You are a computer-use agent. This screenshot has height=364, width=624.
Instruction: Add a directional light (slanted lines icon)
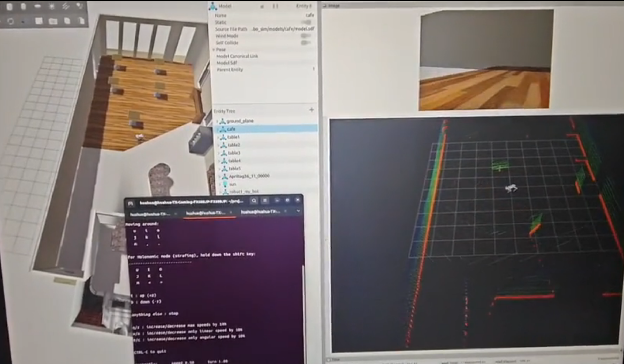[x=66, y=7]
